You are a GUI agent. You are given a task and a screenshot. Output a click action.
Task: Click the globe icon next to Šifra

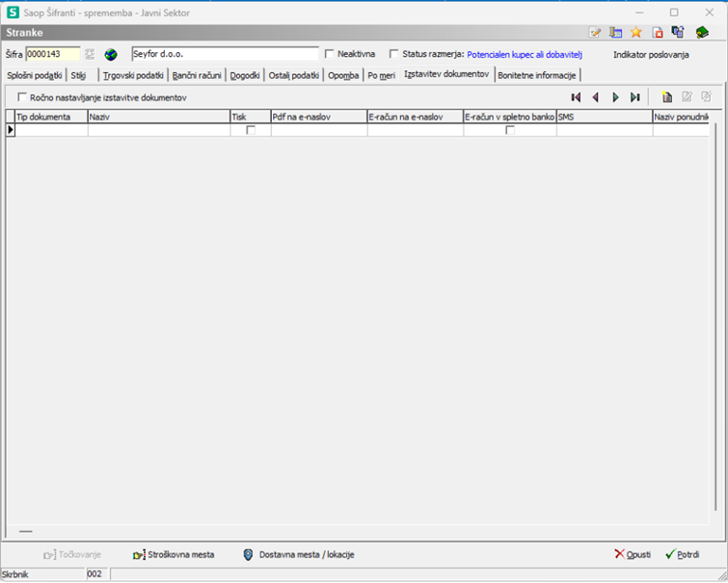pyautogui.click(x=111, y=55)
